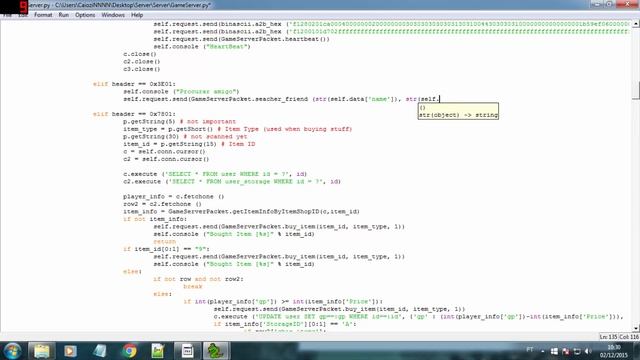Viewport: 640px width, 360px height.
Task: Minimize the IDLE editor window
Action: click(x=596, y=4)
